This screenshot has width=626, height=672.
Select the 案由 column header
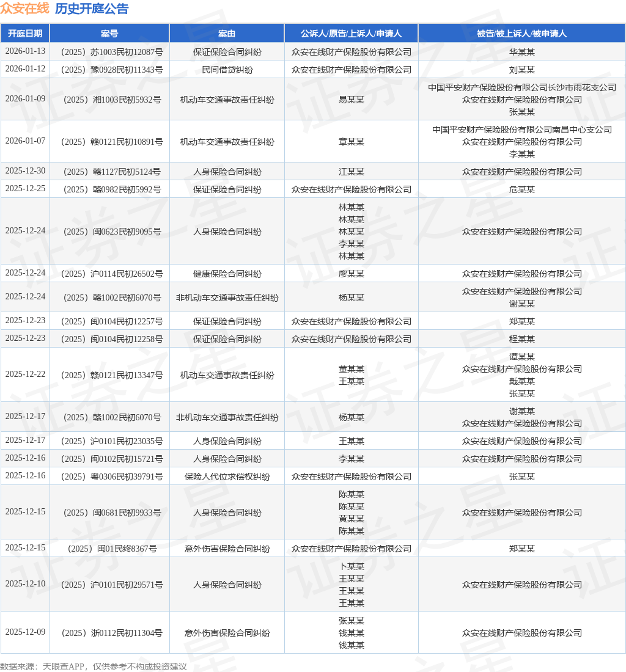click(x=227, y=34)
